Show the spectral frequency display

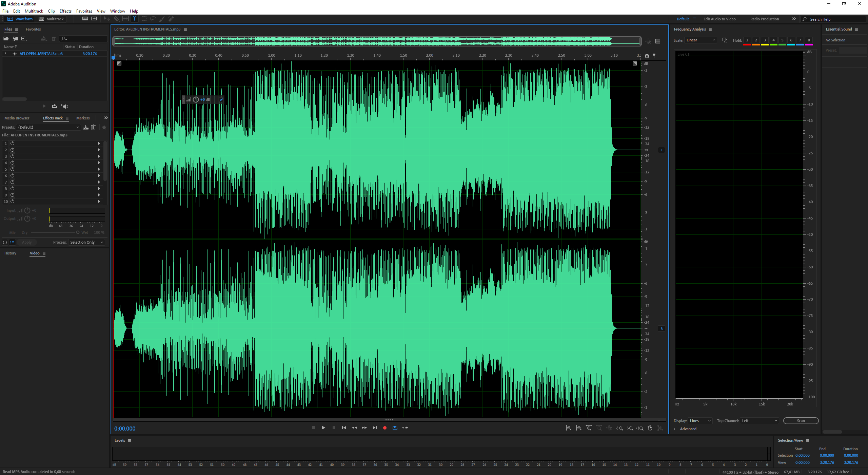(x=85, y=19)
